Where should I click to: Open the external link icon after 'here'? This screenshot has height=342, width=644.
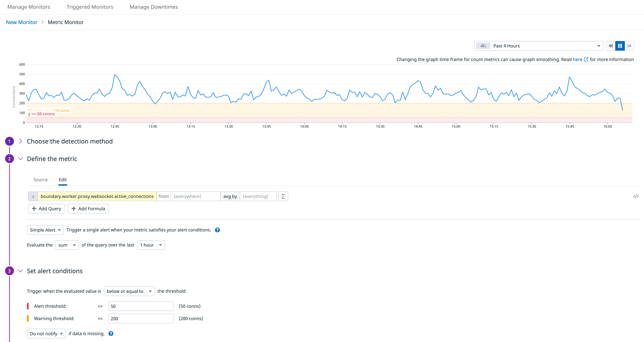pyautogui.click(x=586, y=59)
